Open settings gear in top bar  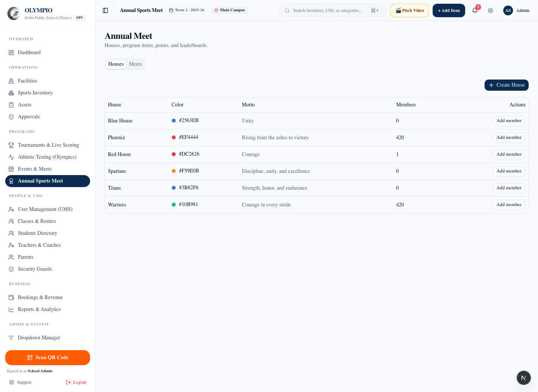point(491,10)
